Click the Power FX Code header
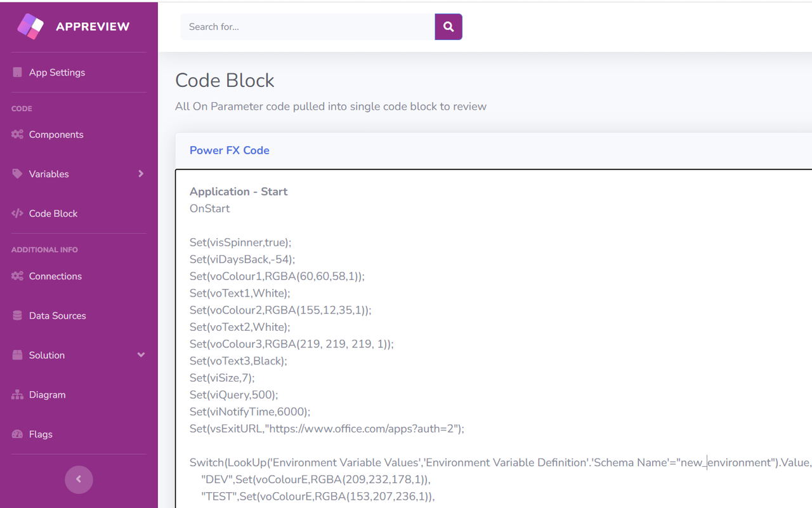The image size is (812, 508). click(230, 150)
